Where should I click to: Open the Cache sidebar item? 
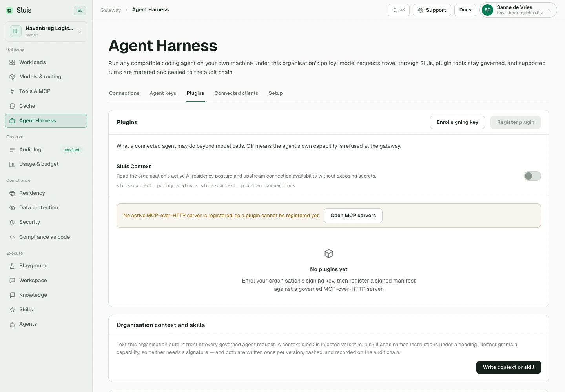pos(46,106)
